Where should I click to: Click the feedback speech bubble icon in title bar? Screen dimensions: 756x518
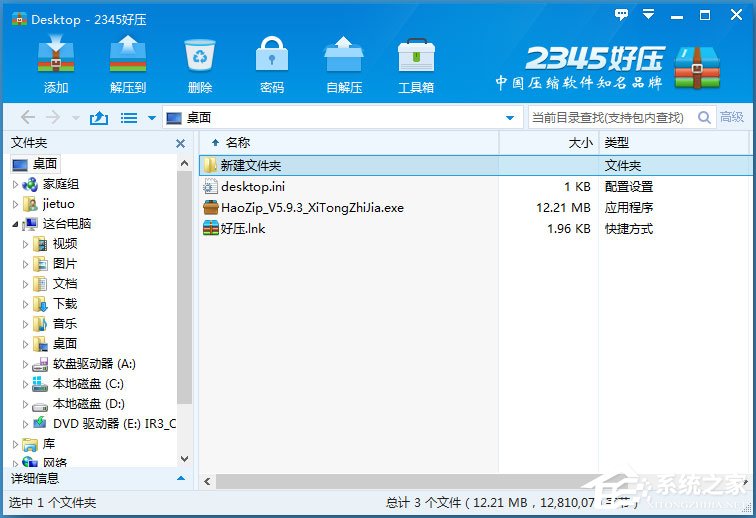pos(622,15)
